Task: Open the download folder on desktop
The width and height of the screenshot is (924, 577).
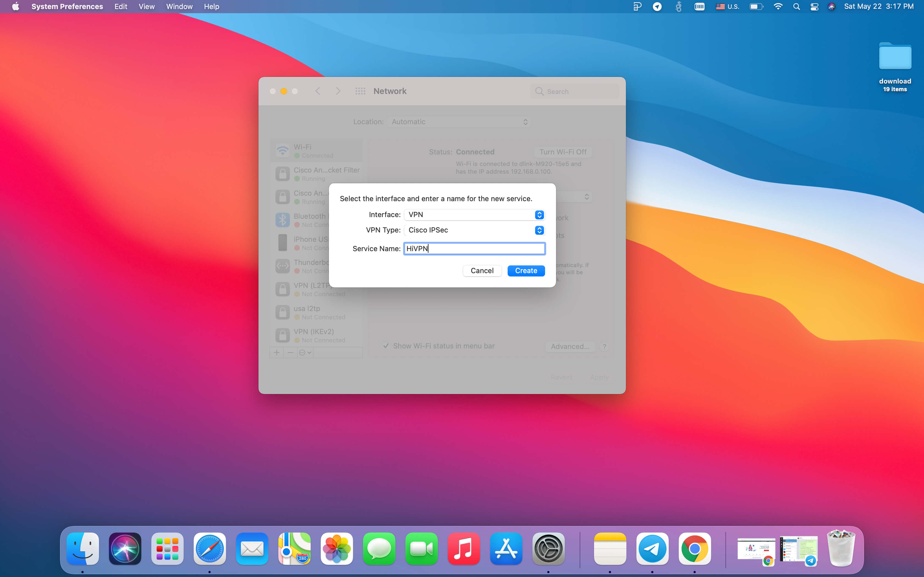Action: (895, 57)
